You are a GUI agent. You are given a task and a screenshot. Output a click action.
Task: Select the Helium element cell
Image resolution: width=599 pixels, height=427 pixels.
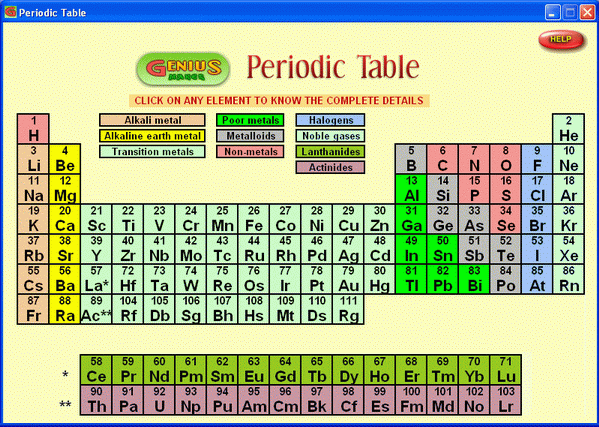568,129
